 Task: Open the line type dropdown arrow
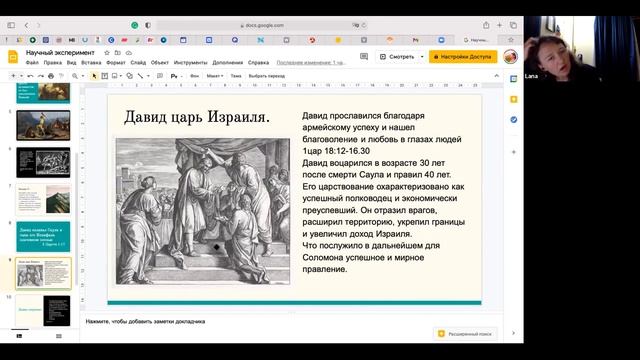point(148,76)
